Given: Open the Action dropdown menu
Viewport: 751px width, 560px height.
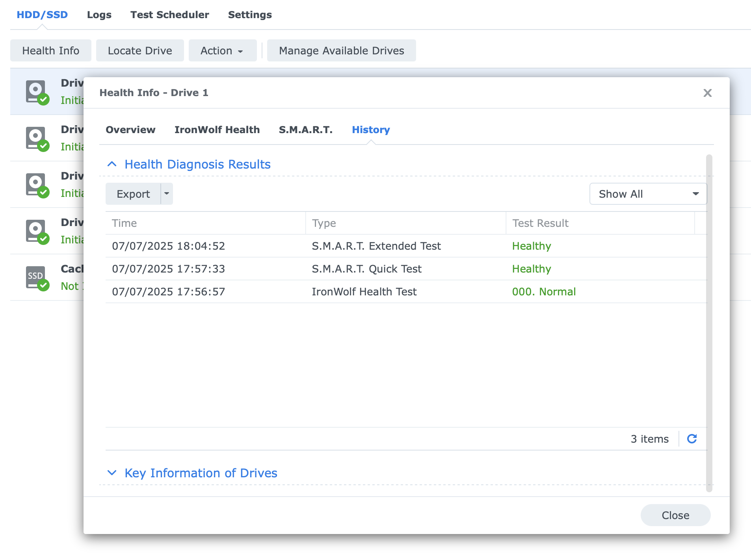Looking at the screenshot, I should [x=222, y=50].
